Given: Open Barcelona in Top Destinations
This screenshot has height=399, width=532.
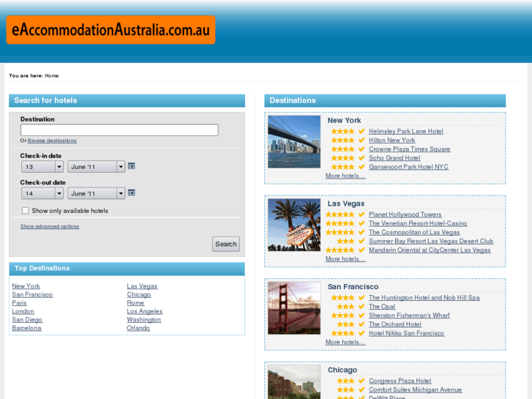Looking at the screenshot, I should (27, 328).
